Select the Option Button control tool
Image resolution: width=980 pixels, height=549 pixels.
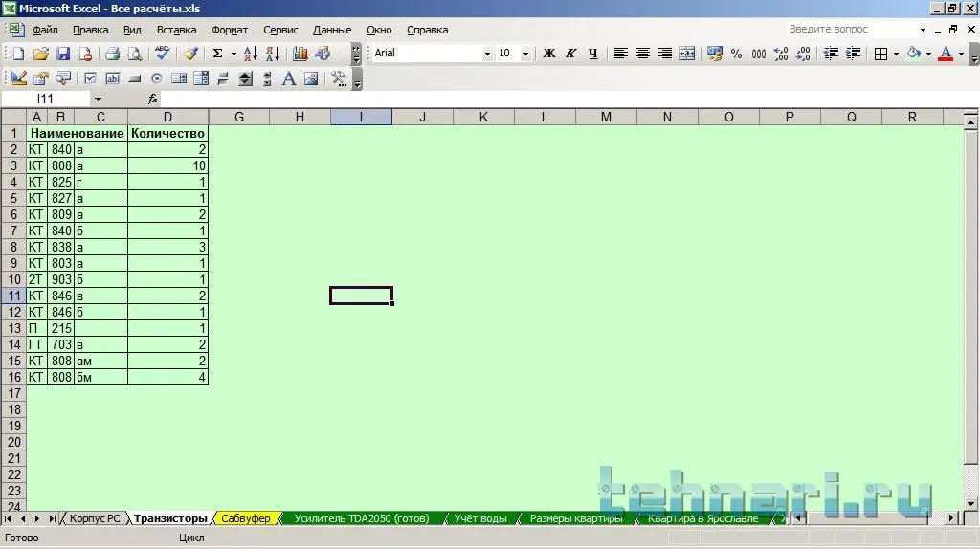pos(156,78)
